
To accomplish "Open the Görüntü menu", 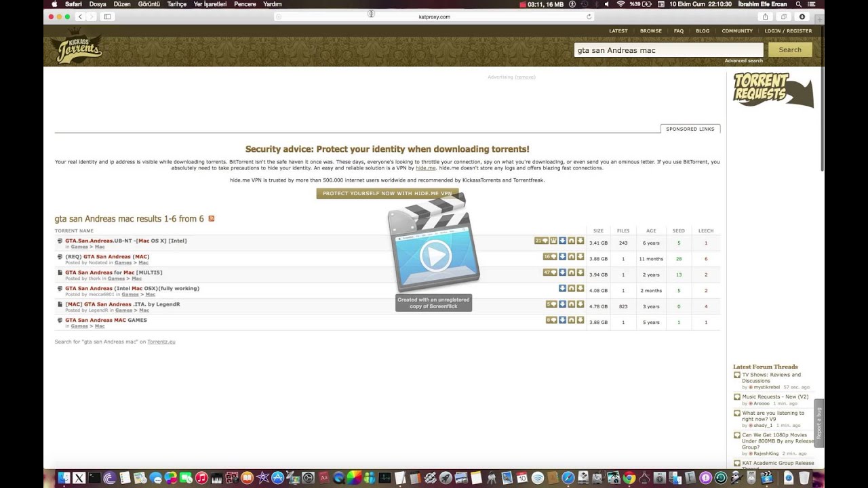I will pyautogui.click(x=149, y=4).
